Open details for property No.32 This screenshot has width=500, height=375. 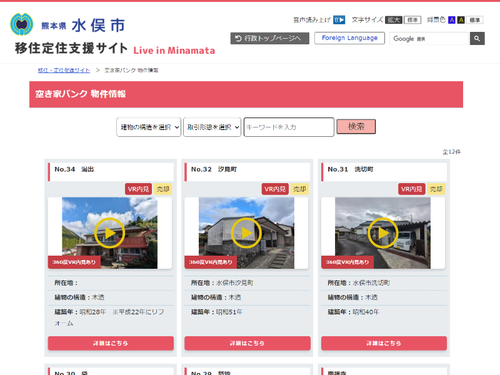click(247, 343)
